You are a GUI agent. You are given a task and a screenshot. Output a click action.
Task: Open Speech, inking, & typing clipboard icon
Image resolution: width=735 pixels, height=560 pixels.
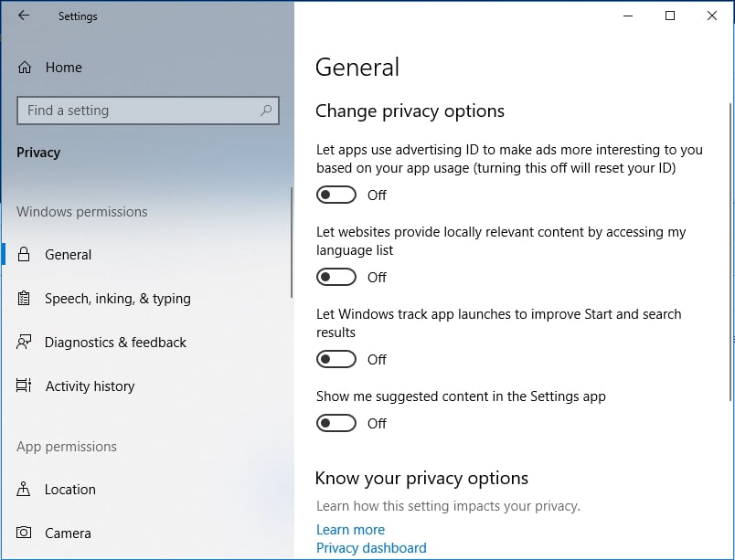click(x=24, y=298)
